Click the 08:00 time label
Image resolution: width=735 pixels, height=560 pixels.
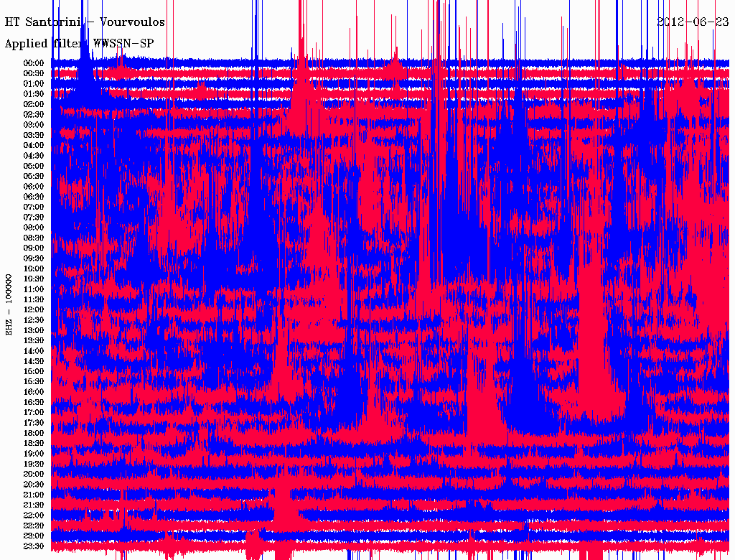pos(34,228)
